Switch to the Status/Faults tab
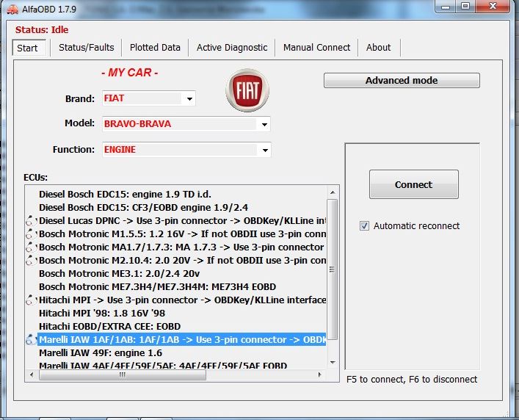Viewport: 519px width, 420px height. tap(87, 48)
